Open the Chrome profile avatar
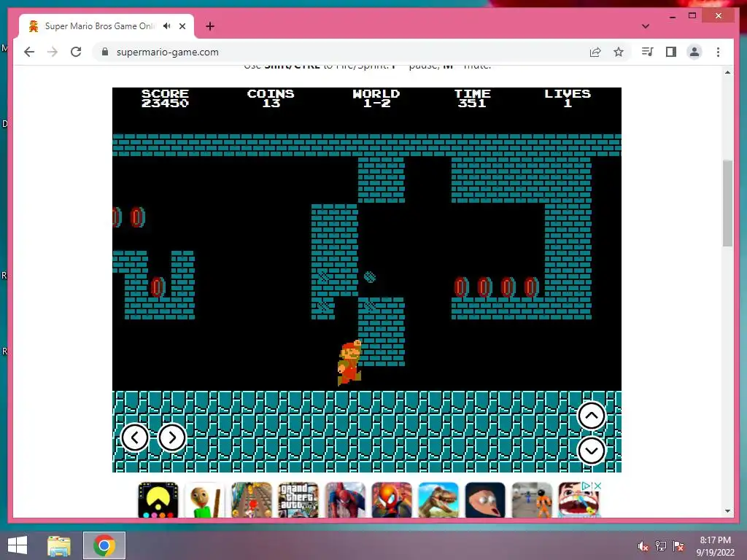The image size is (747, 560). click(694, 52)
